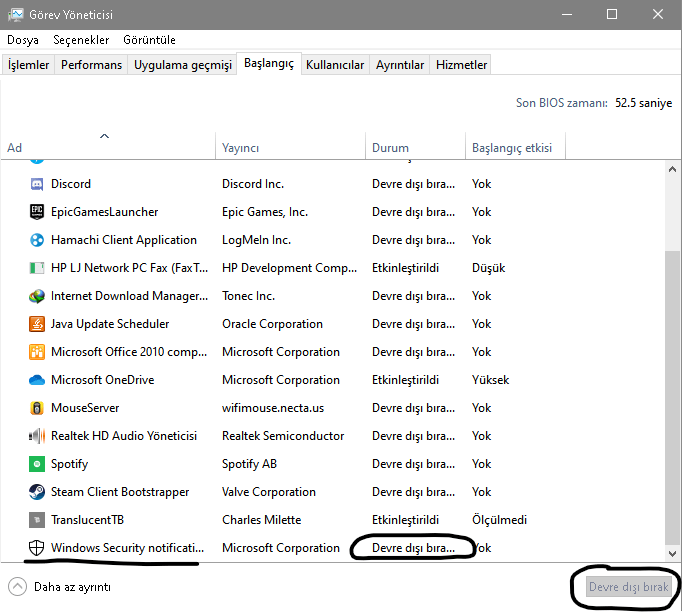684x613 pixels.
Task: Open the Dosya menu
Action: click(23, 40)
